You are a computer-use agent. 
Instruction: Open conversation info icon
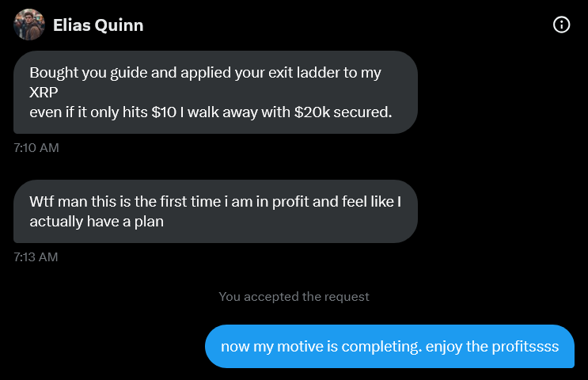tap(561, 25)
